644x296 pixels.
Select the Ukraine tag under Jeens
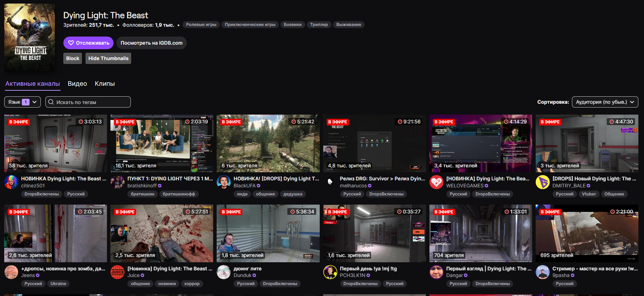pos(58,284)
